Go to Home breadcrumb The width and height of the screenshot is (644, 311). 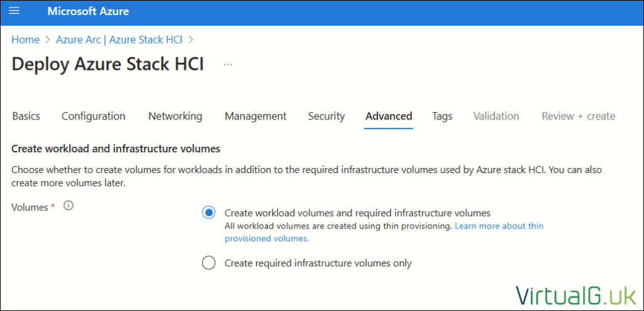(x=25, y=40)
